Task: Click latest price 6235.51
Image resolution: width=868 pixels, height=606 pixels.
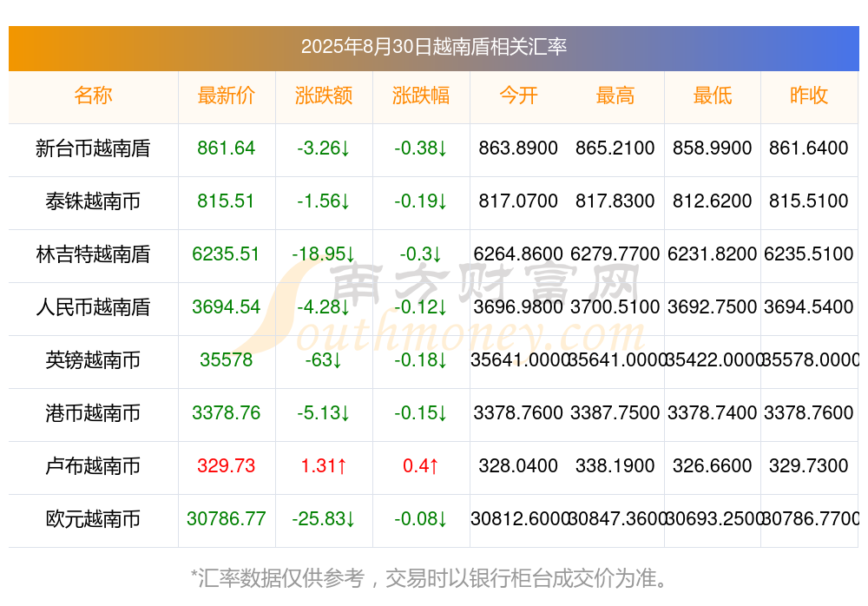Action: pos(226,254)
